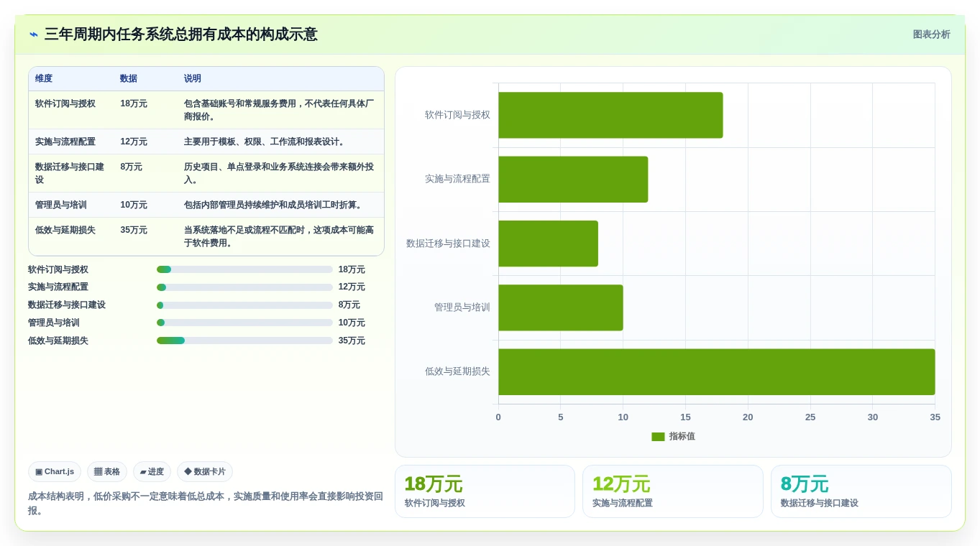
Task: Click the 管理员与培训 chart bar
Action: (561, 307)
